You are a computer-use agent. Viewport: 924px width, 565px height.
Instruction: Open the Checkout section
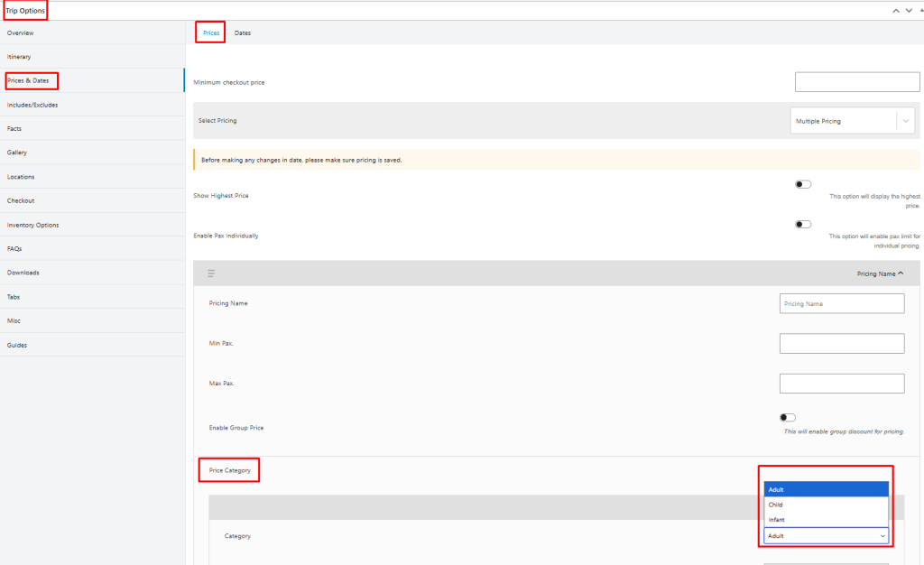pos(93,201)
